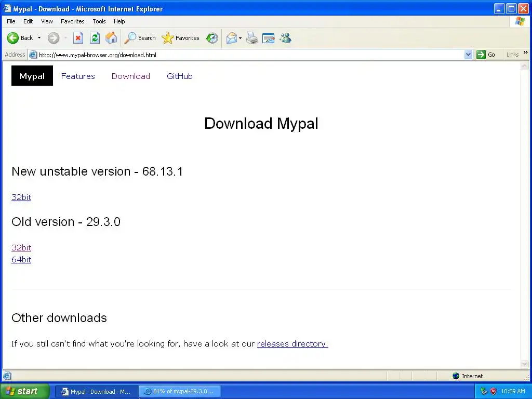Maximize the Internet Explorer window
This screenshot has height=399, width=532.
click(511, 8)
